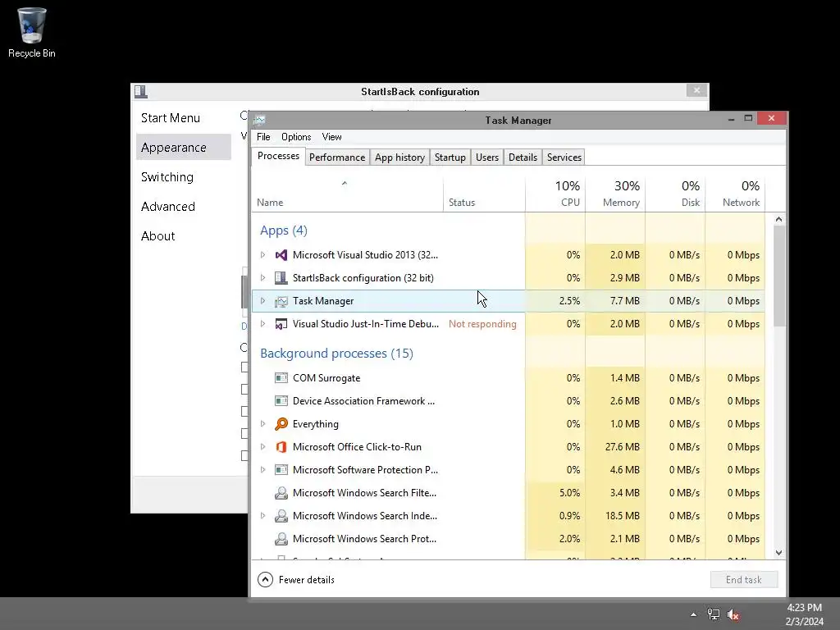Viewport: 840px width, 630px height.
Task: Expand the Everything process group
Action: pos(262,424)
